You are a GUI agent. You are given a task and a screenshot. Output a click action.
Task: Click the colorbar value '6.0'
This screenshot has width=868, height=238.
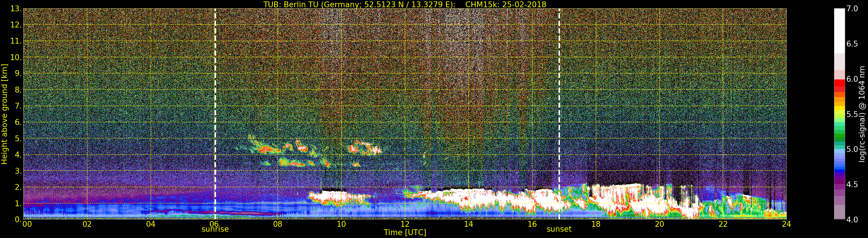point(852,79)
